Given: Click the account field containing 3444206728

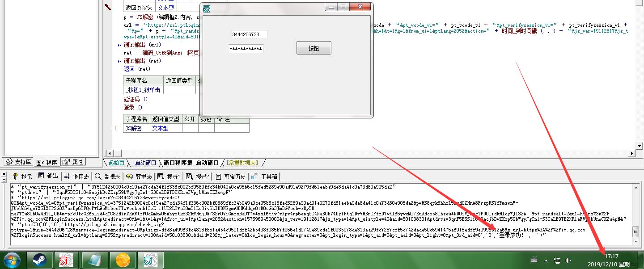Looking at the screenshot, I should click(x=249, y=34).
